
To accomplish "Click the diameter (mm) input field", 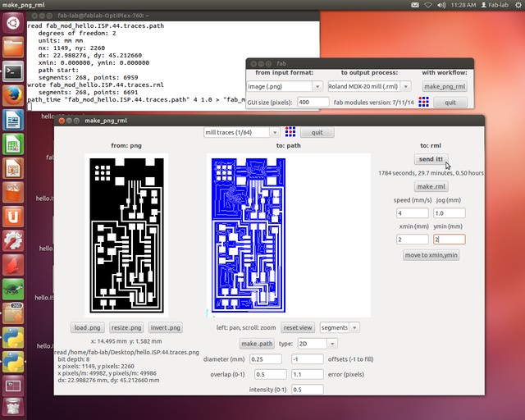I will pyautogui.click(x=266, y=359).
